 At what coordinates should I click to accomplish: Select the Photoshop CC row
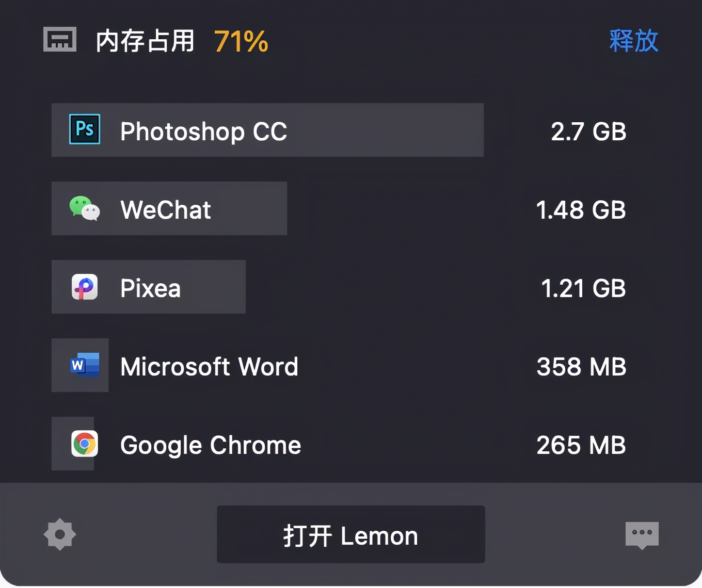[x=267, y=130]
